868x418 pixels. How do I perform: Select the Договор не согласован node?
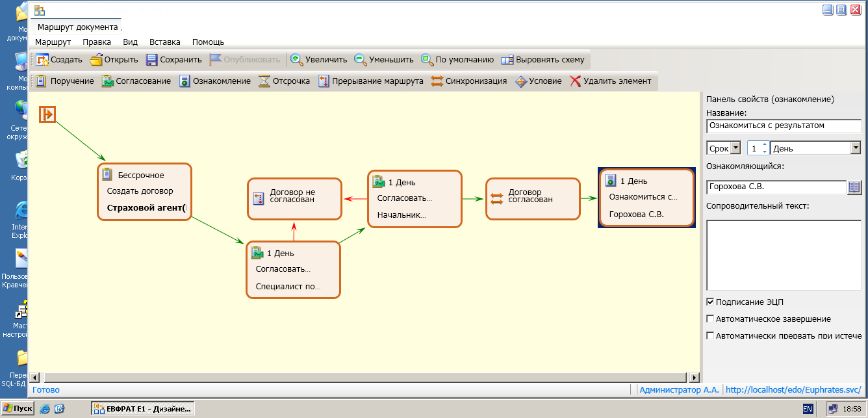tap(295, 199)
